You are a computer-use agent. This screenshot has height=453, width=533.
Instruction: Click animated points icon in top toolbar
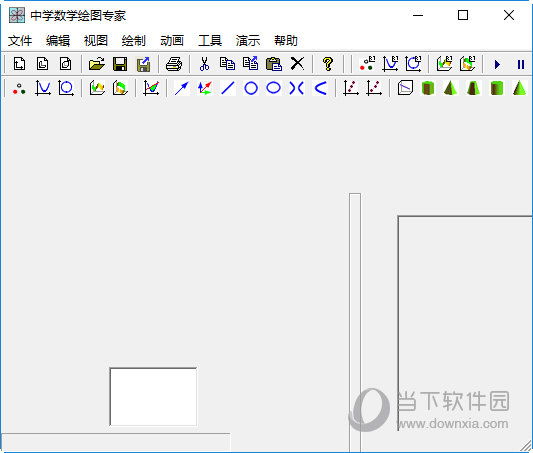coord(367,64)
